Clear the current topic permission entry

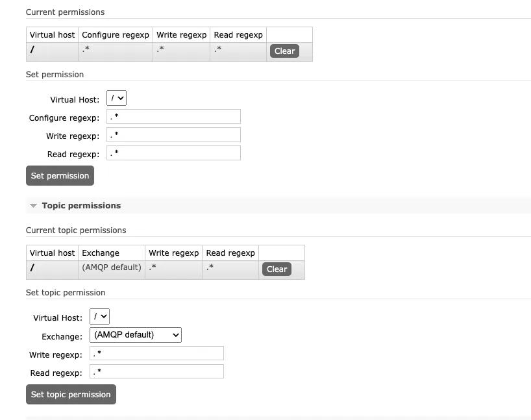coord(277,269)
